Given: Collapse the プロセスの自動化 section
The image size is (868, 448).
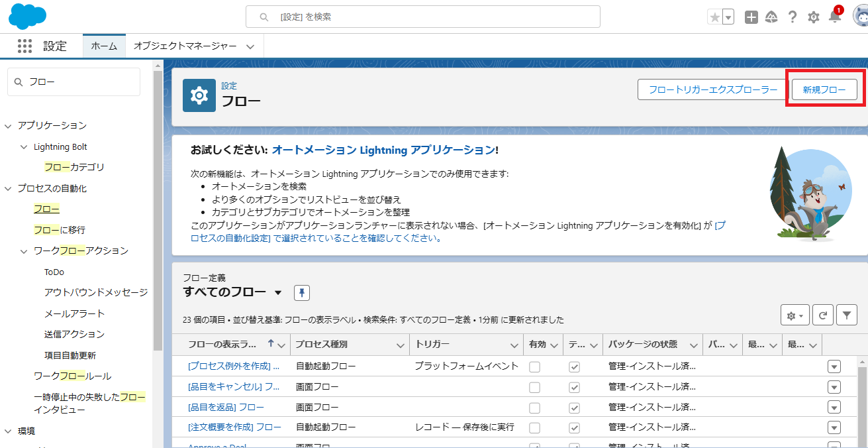Looking at the screenshot, I should [x=8, y=188].
